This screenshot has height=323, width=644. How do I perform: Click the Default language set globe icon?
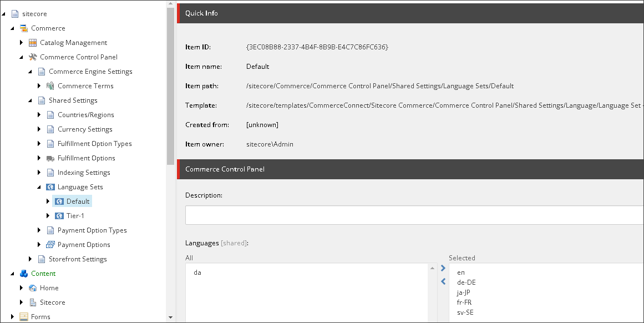(59, 201)
